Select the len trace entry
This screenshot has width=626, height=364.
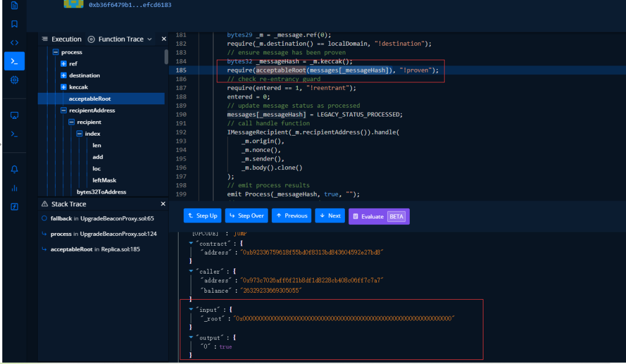point(97,145)
